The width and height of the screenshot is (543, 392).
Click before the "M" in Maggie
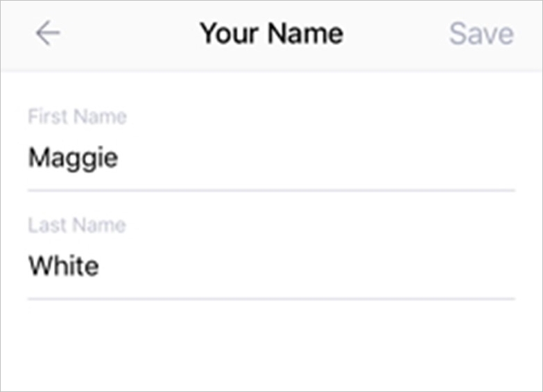click(28, 158)
